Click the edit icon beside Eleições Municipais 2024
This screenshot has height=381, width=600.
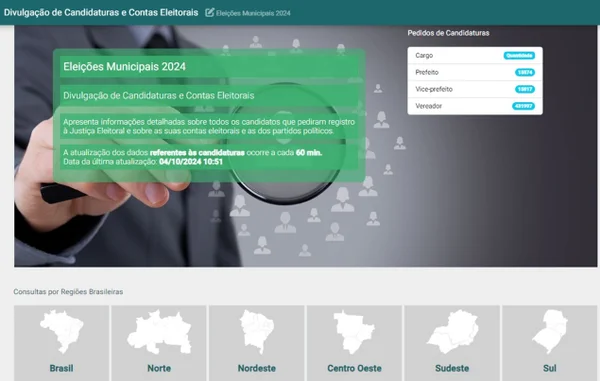coord(209,13)
